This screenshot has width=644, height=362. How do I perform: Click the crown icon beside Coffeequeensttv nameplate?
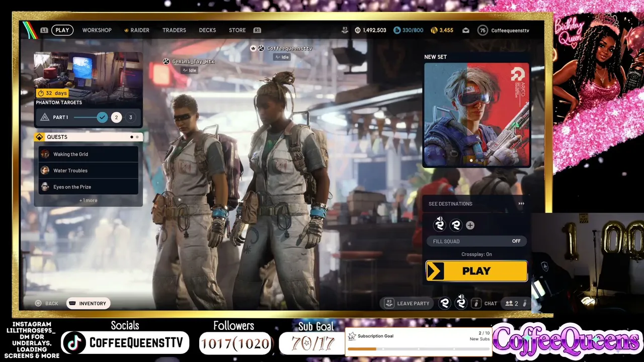pyautogui.click(x=254, y=48)
